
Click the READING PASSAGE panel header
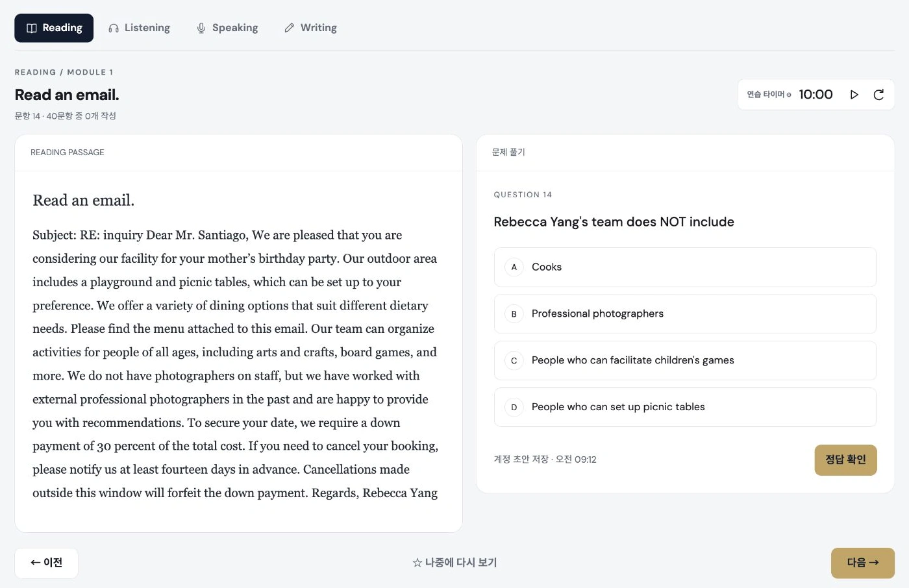[x=68, y=153]
